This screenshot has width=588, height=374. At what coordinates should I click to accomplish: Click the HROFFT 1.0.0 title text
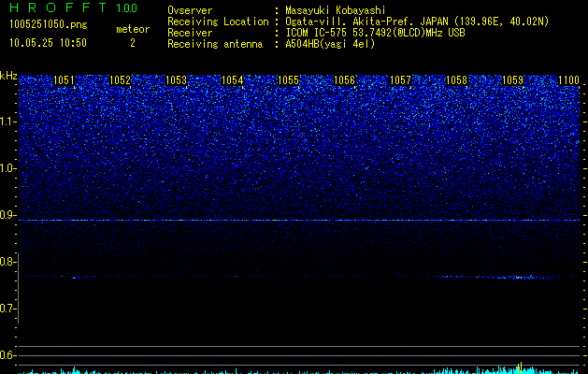click(74, 7)
